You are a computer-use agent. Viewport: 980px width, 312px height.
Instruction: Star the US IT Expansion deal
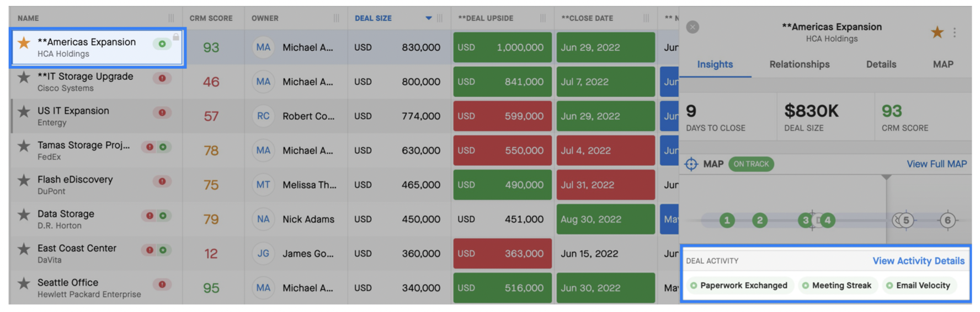tap(24, 111)
